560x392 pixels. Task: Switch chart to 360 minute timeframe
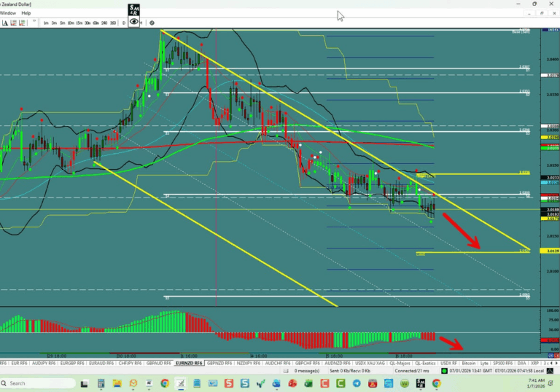tap(113, 23)
